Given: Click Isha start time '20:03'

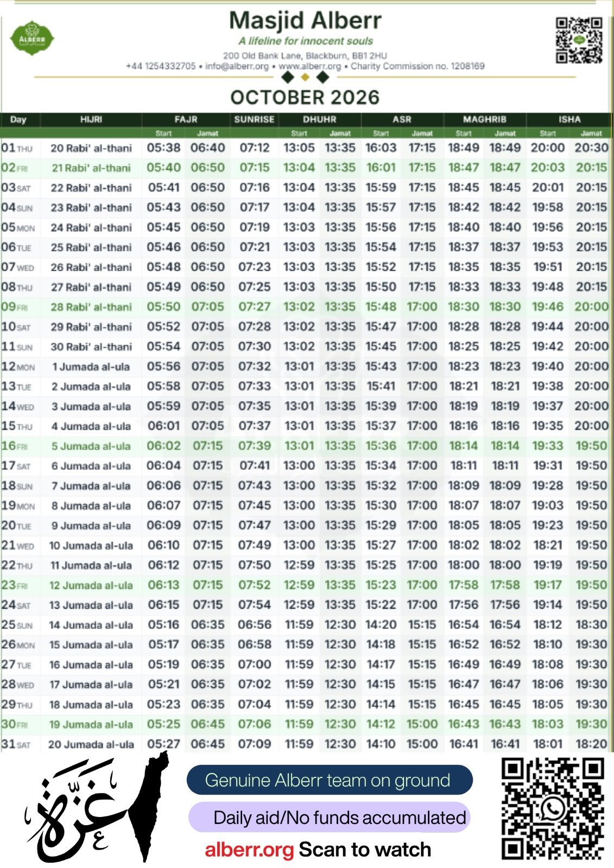Looking at the screenshot, I should coord(548,168).
